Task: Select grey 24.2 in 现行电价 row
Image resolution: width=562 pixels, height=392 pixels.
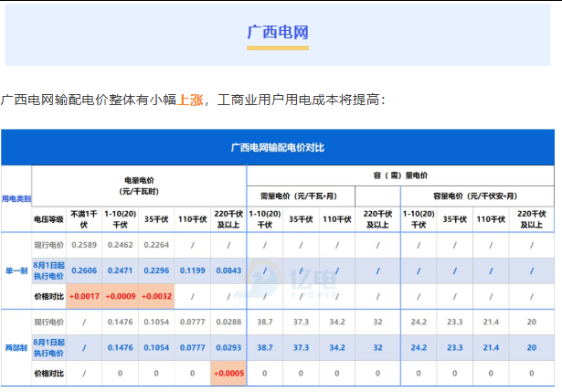Action: coord(419,323)
